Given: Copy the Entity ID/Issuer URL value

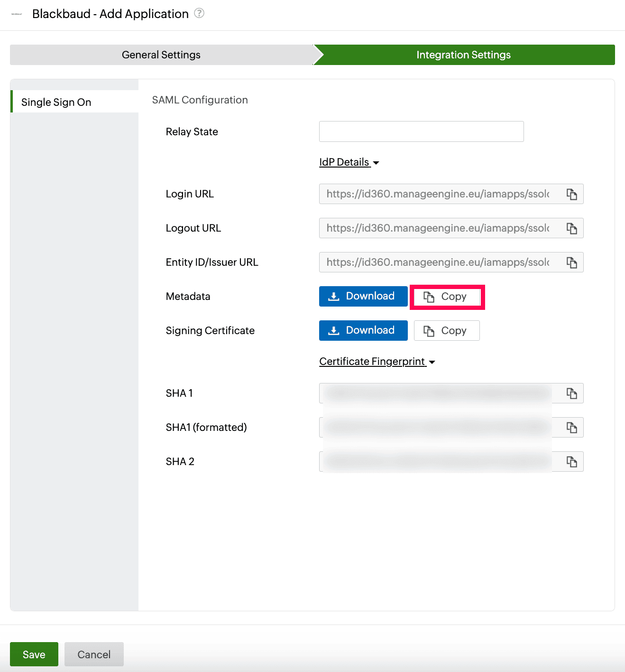Looking at the screenshot, I should pyautogui.click(x=572, y=262).
